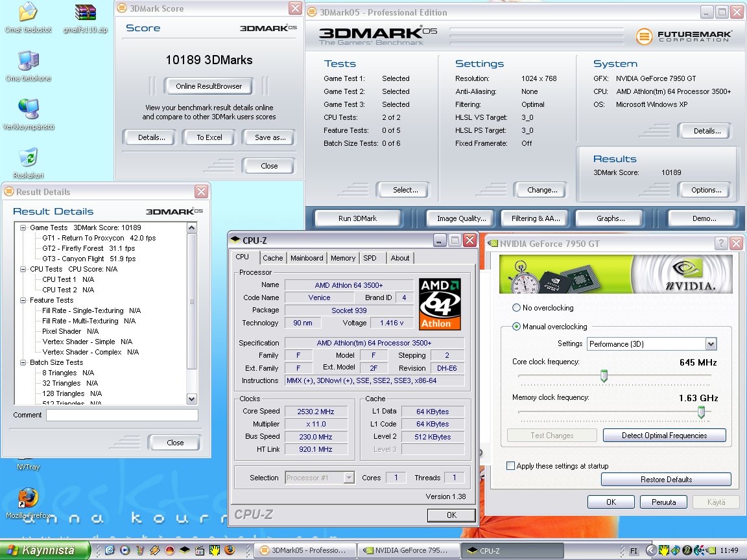The width and height of the screenshot is (747, 560).
Task: Click yellow hand icon in quick launch
Action: (215, 550)
